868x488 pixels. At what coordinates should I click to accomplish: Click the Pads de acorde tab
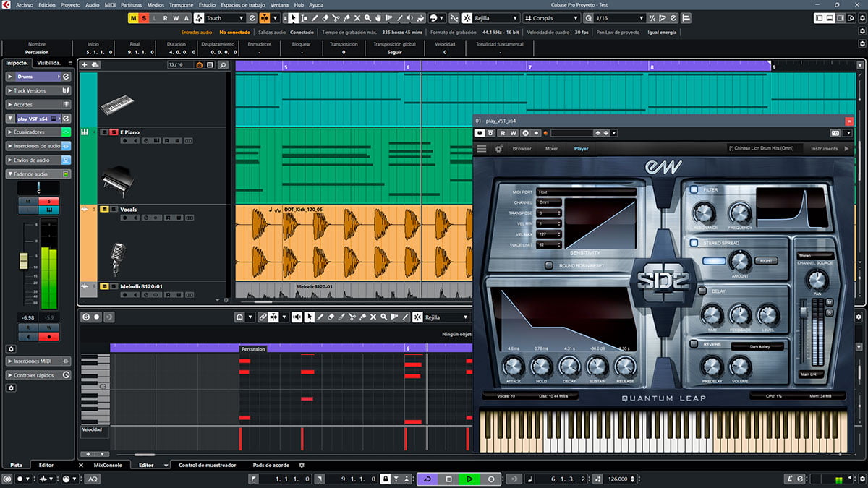271,465
